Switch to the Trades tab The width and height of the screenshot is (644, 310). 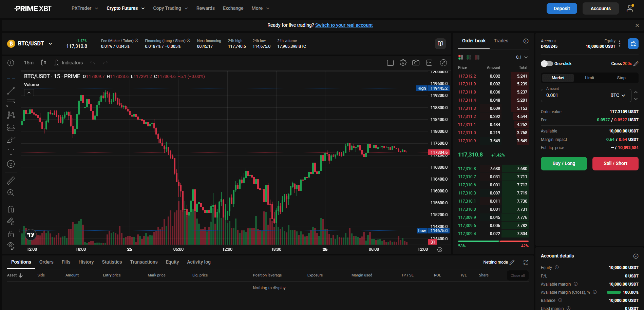[x=501, y=41]
